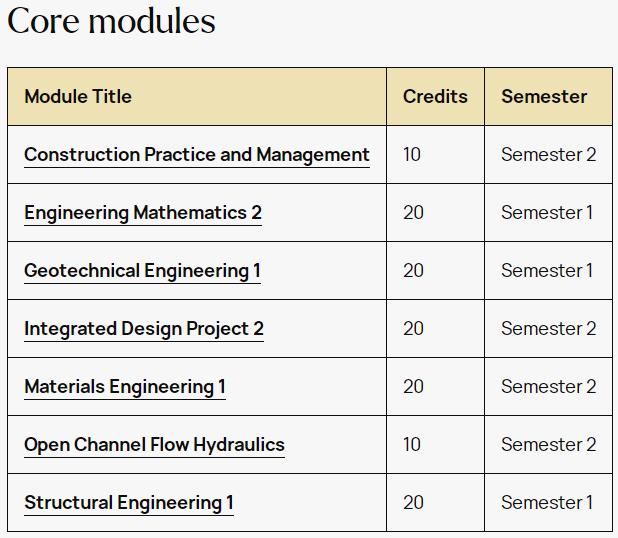Click the Credits column header
Viewport: 618px width, 538px height.
(x=435, y=97)
